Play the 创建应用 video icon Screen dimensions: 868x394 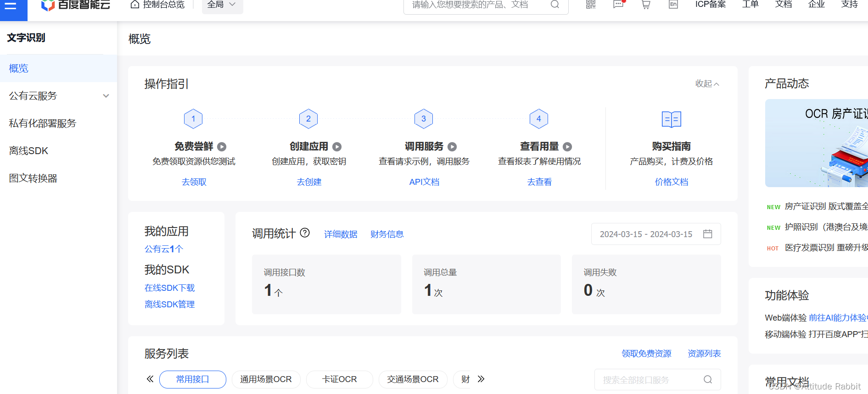coord(337,147)
